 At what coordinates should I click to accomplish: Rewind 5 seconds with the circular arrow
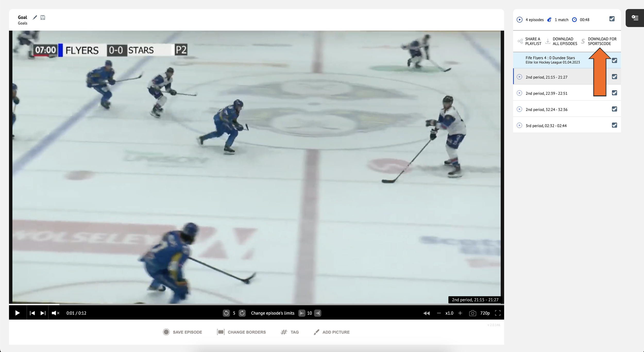pyautogui.click(x=226, y=313)
